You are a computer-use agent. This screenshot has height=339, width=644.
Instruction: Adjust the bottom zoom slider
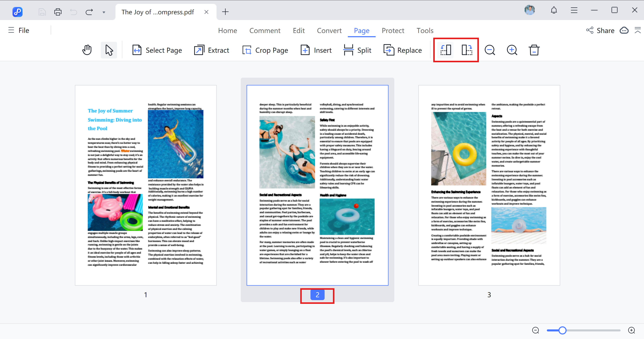coord(563,330)
